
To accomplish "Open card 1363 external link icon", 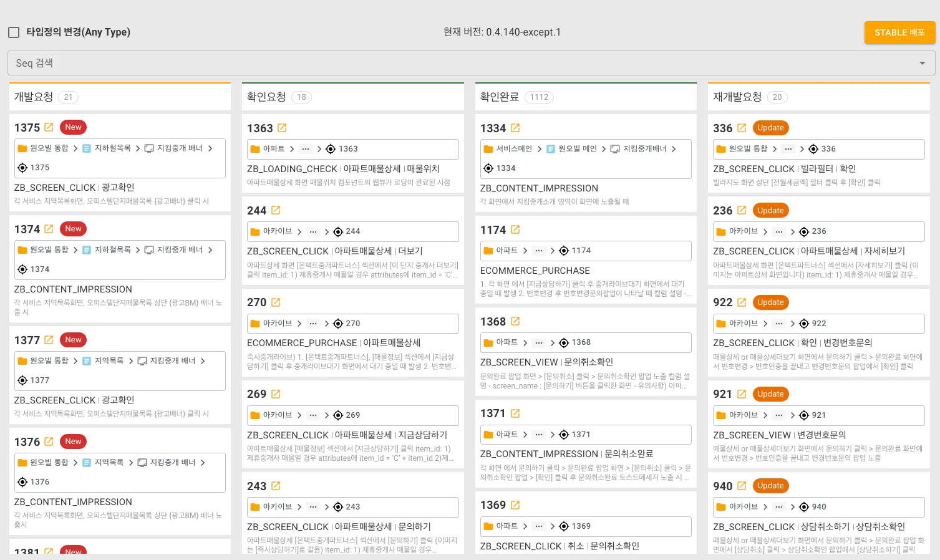I will [x=282, y=128].
